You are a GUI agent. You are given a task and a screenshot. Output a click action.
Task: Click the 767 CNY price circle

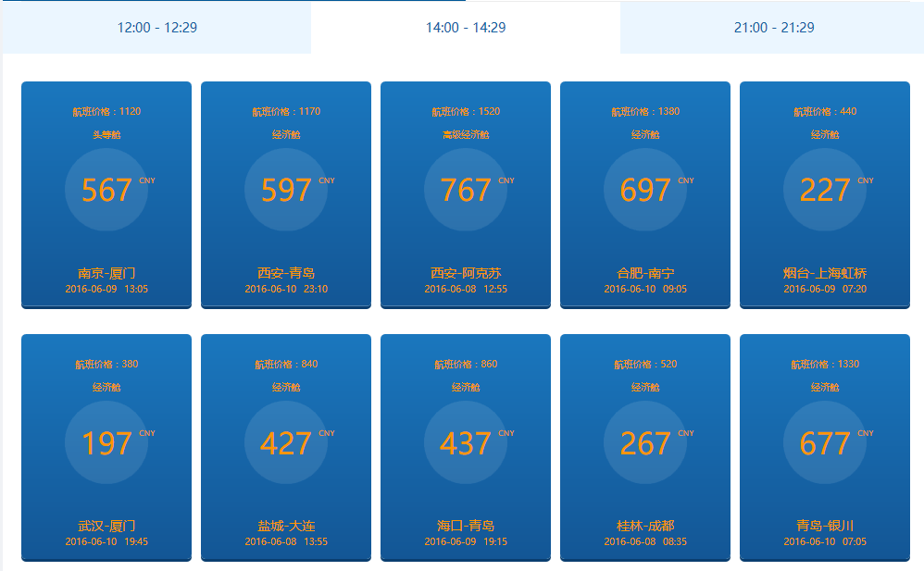tap(466, 190)
